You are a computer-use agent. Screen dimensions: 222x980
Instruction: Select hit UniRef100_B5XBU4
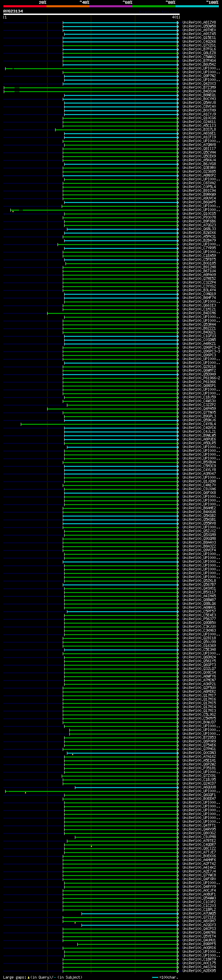pos(199,462)
